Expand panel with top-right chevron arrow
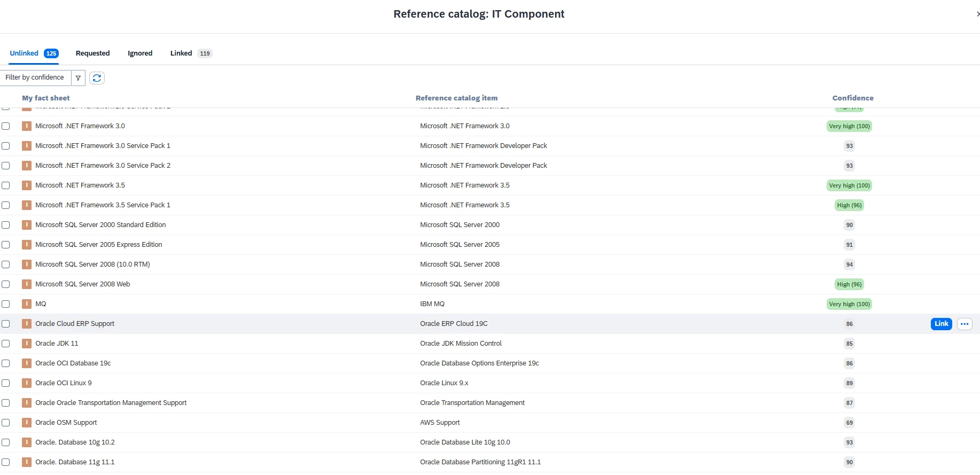 point(977,14)
